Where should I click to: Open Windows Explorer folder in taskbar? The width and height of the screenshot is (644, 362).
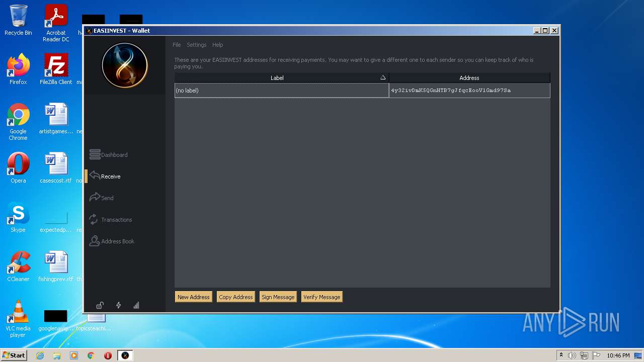click(57, 355)
